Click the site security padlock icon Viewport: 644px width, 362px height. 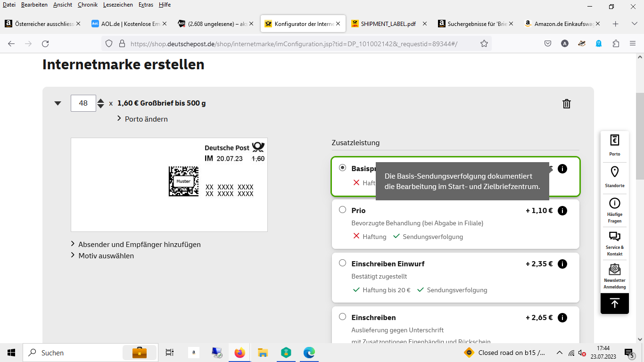[x=122, y=43]
